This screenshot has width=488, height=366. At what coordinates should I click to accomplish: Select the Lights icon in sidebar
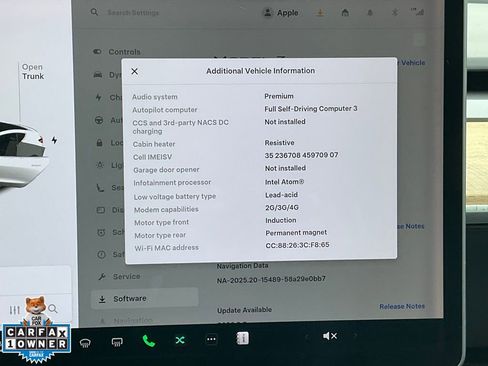click(100, 165)
